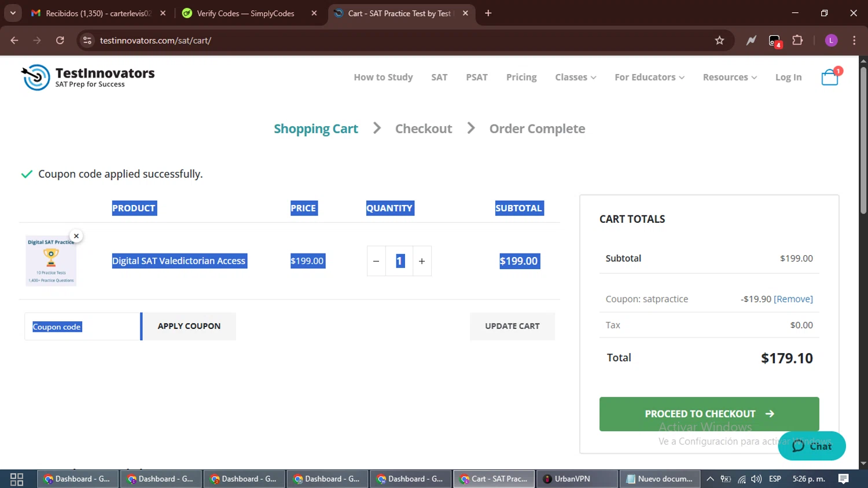Bookmark this page with the star

pyautogui.click(x=719, y=41)
